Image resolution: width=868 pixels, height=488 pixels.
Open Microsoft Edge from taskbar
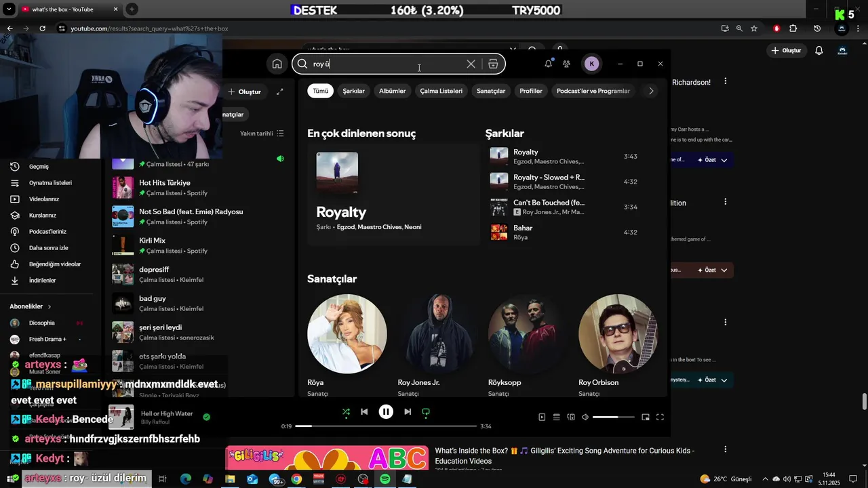pyautogui.click(x=186, y=479)
